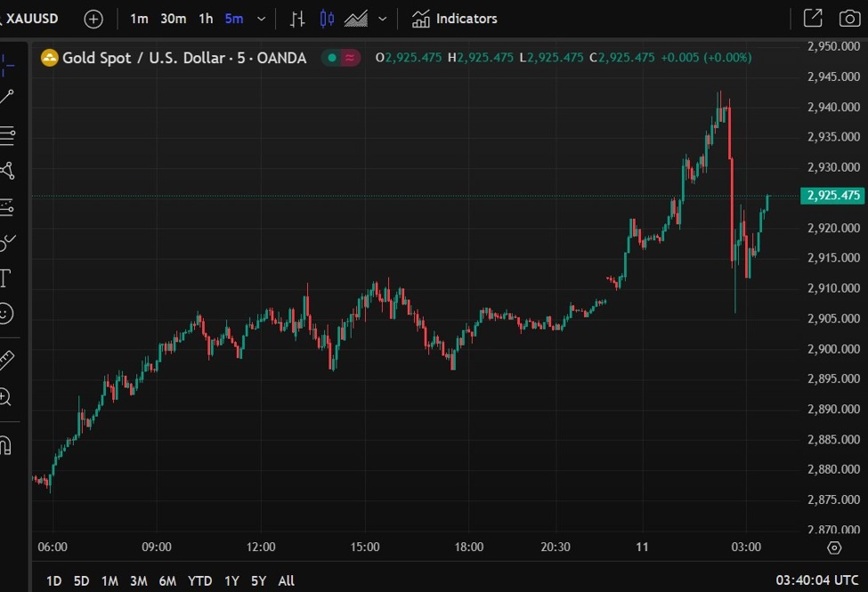Click the 03:40:04 UTC timezone clock
This screenshot has width=868, height=592.
[816, 580]
